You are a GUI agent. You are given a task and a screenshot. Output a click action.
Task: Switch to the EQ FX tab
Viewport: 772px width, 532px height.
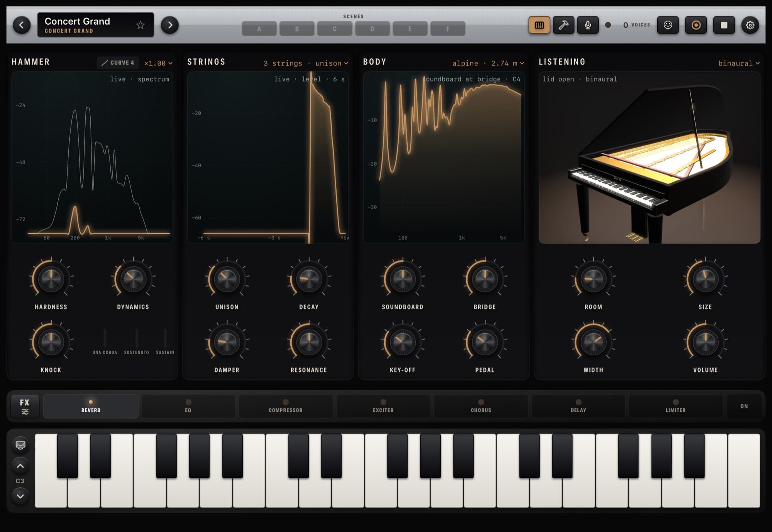coord(188,406)
